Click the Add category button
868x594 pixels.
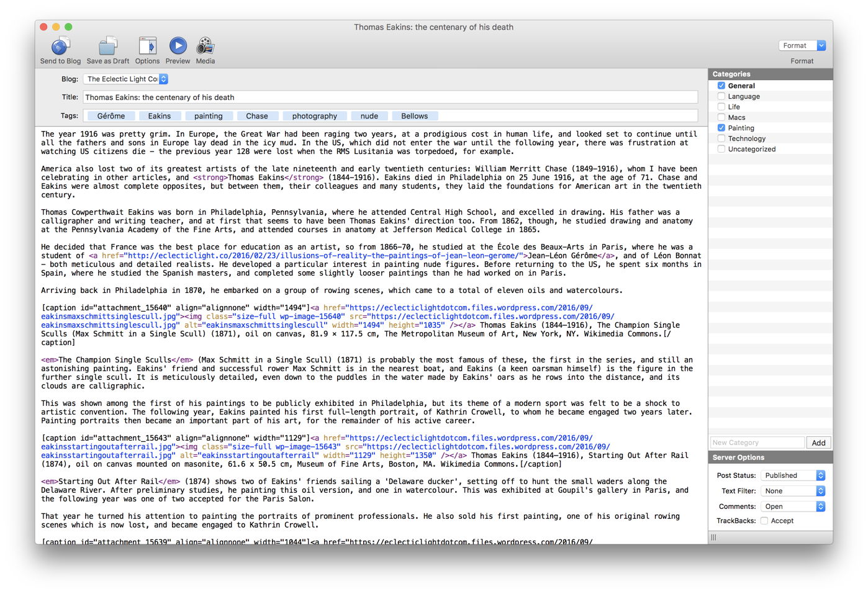pyautogui.click(x=818, y=443)
